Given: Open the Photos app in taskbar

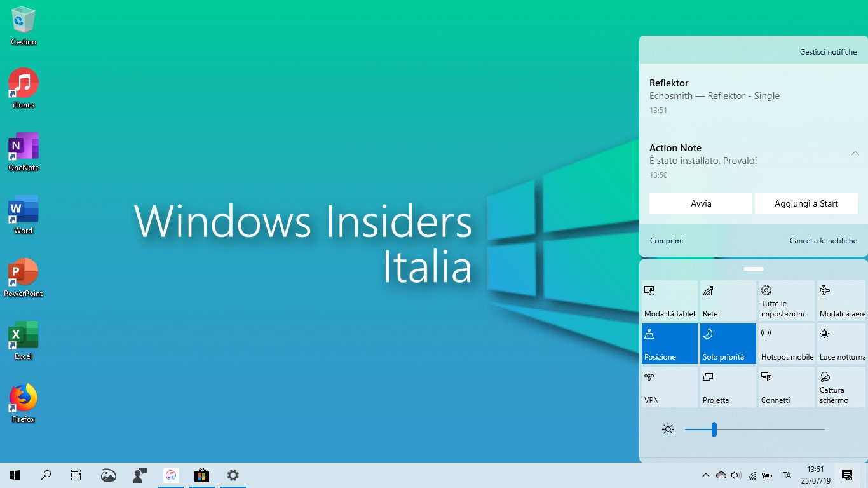Looking at the screenshot, I should pos(109,475).
